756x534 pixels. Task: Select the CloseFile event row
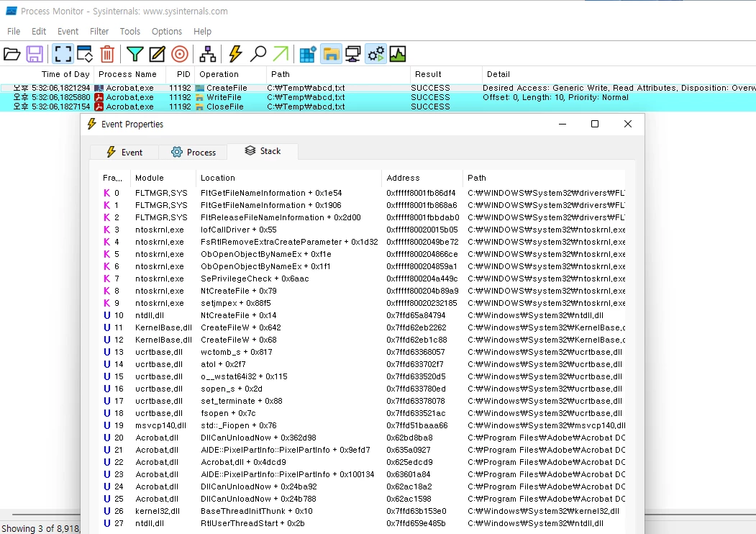(378, 107)
